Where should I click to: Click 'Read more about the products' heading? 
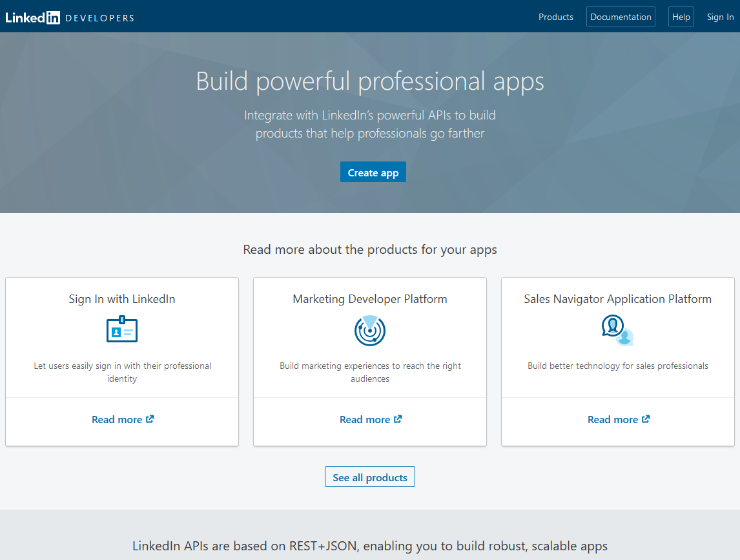pyautogui.click(x=370, y=249)
